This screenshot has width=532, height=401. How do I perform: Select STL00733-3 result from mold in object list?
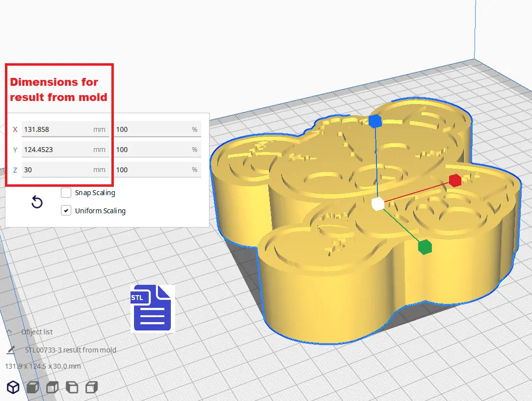tap(71, 350)
